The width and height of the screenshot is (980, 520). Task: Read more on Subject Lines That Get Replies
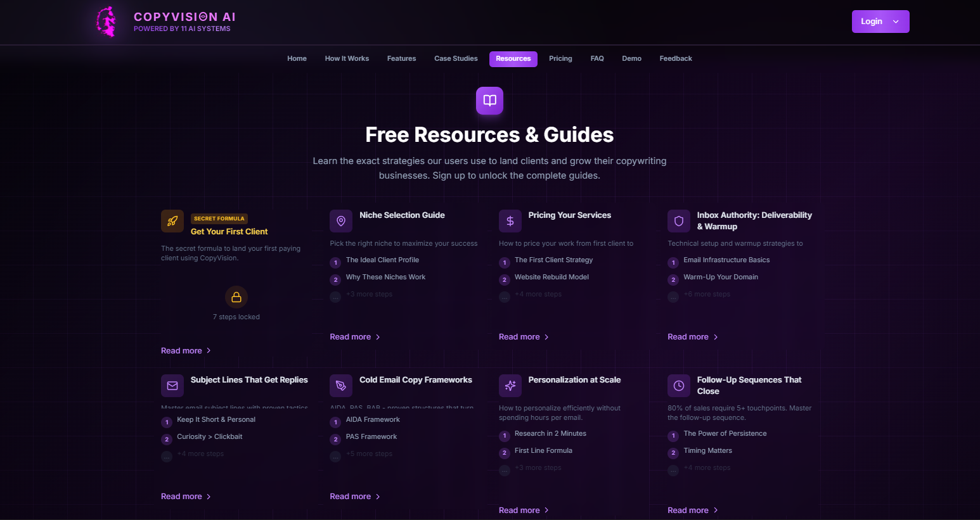coord(186,497)
